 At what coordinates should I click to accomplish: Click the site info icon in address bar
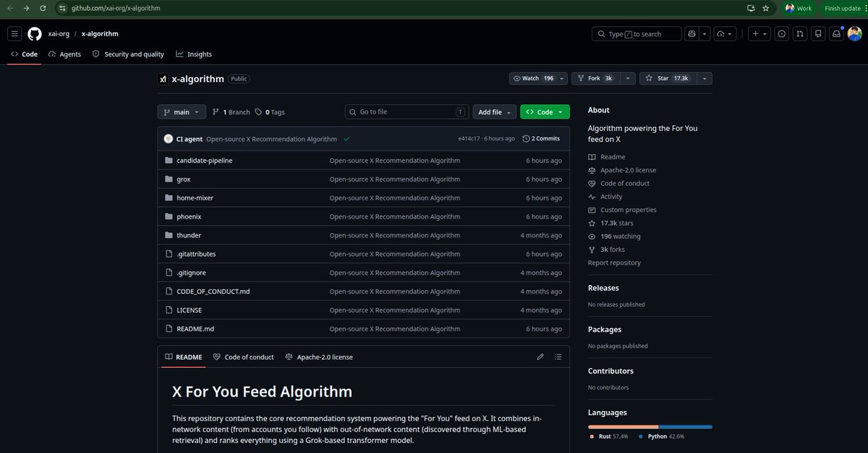pos(63,8)
